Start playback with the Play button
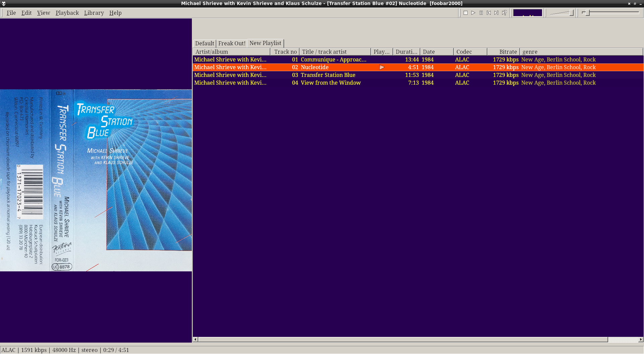The height and width of the screenshot is (354, 644). (473, 13)
